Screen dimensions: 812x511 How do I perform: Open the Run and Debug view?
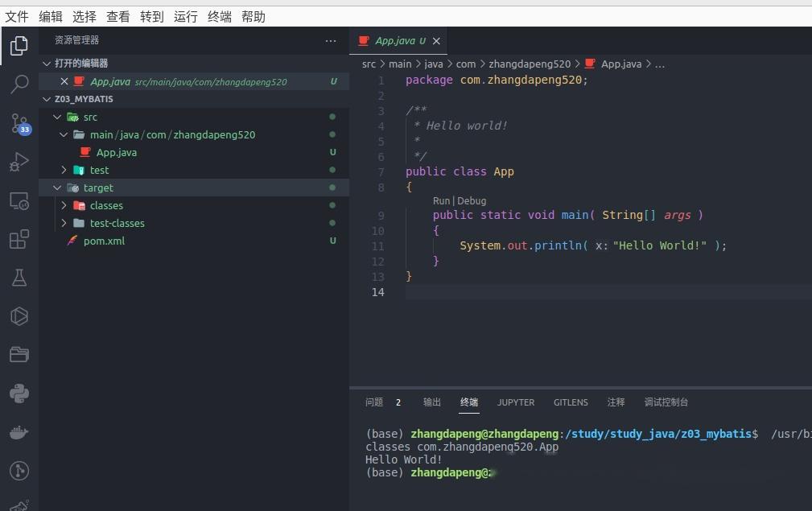[19, 162]
